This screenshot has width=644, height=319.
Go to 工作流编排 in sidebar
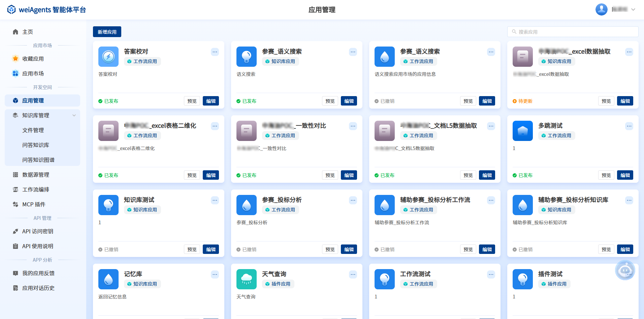[36, 190]
